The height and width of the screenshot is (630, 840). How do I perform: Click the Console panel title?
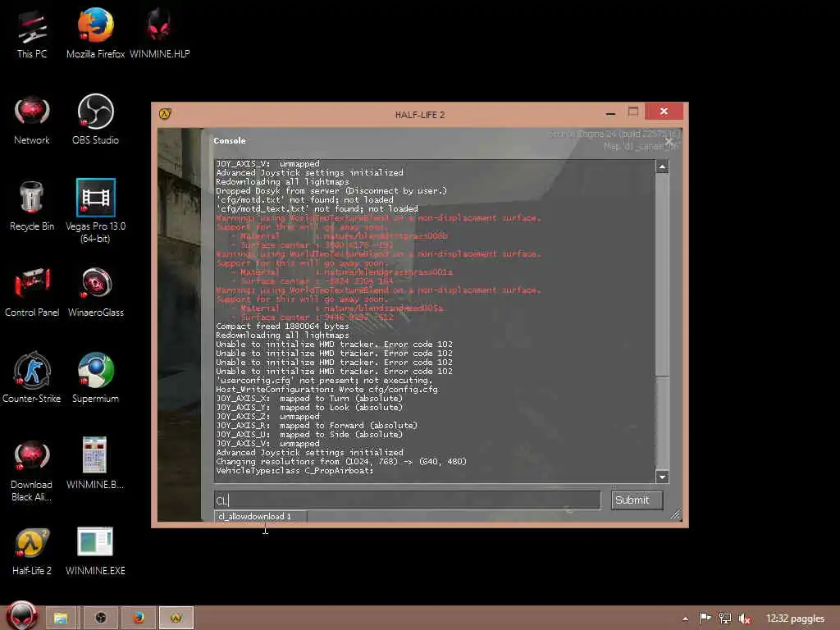click(230, 141)
